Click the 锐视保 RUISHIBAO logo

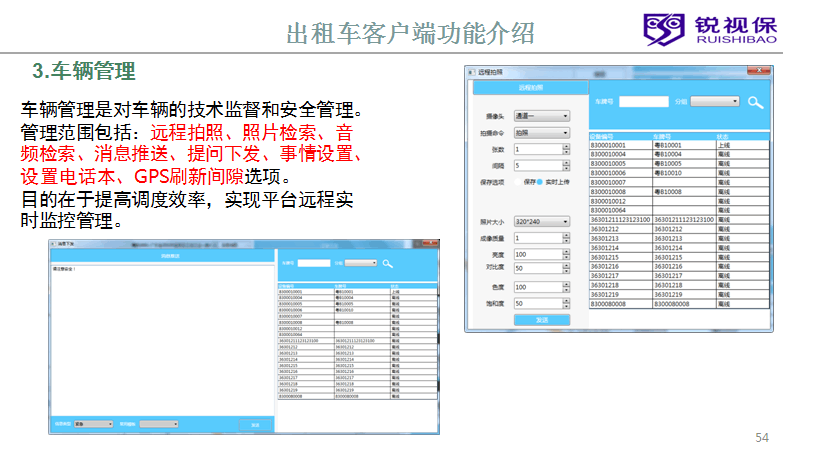click(710, 30)
